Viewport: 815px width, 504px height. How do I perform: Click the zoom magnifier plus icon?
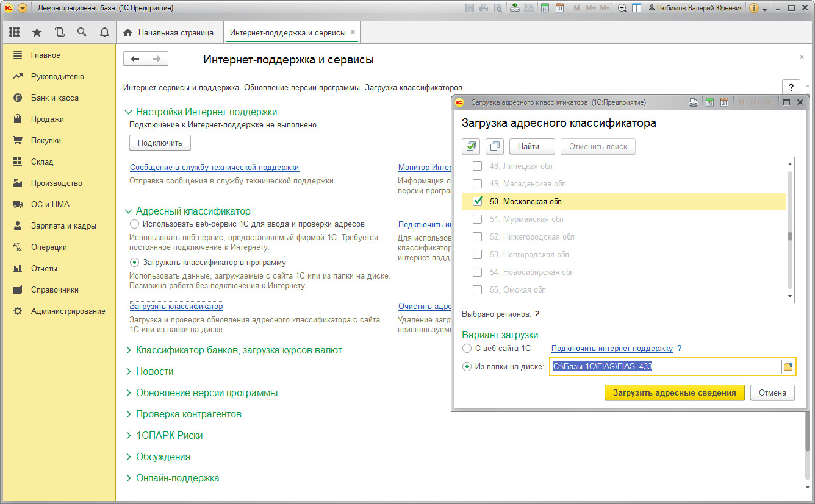(x=622, y=8)
